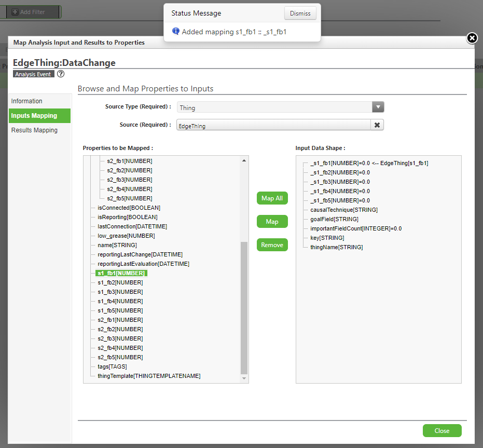Open the Thing source type combo box
Screen dimensions: 483x448
pyautogui.click(x=280, y=107)
